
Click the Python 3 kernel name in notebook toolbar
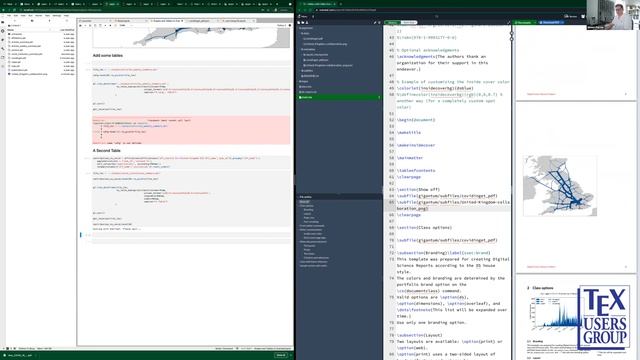(x=281, y=25)
